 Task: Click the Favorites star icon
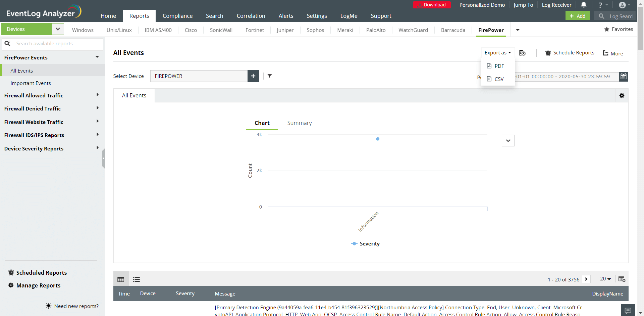[607, 29]
